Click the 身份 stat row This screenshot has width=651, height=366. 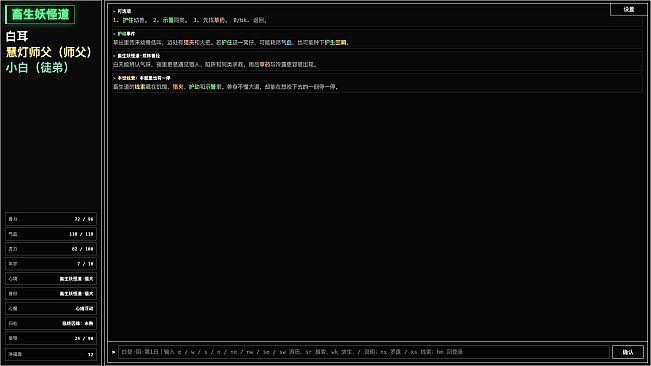coord(51,293)
